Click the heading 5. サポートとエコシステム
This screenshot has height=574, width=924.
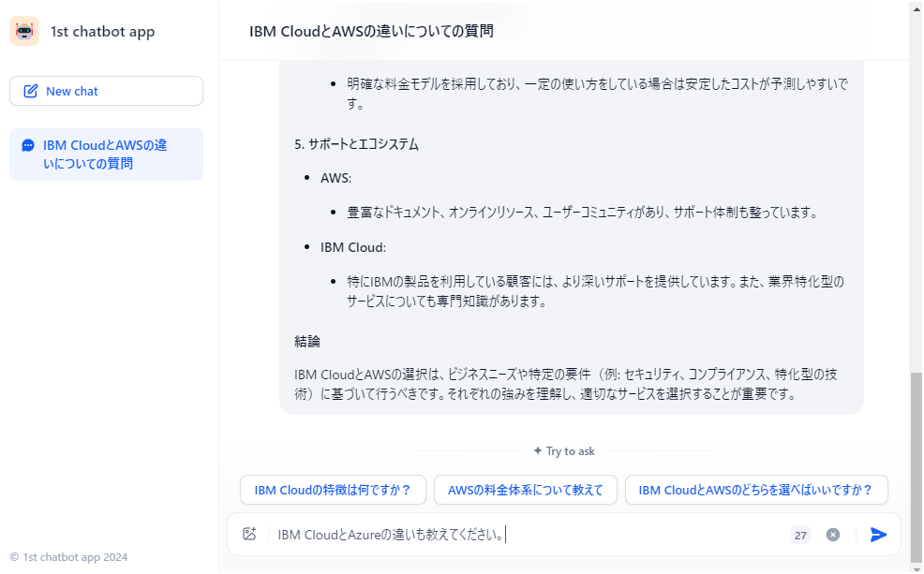click(356, 144)
